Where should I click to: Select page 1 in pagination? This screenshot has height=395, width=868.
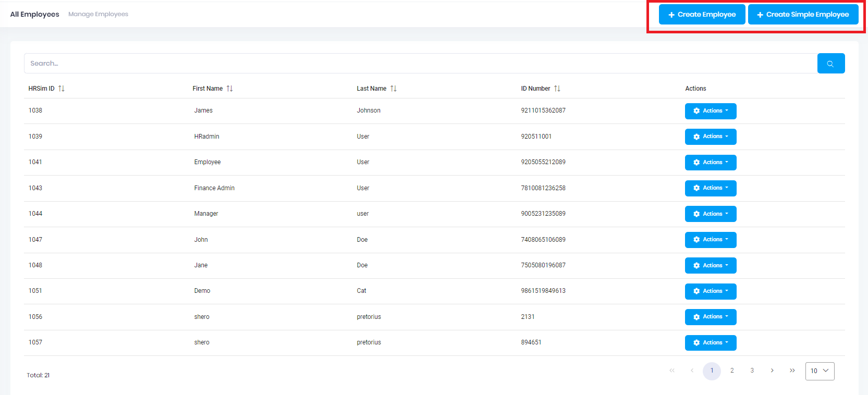click(712, 371)
